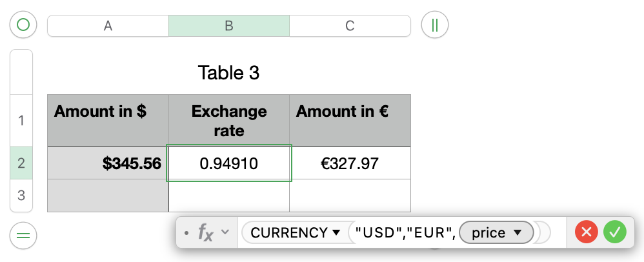This screenshot has height=262, width=644.
Task: Select the column B header
Action: click(228, 26)
